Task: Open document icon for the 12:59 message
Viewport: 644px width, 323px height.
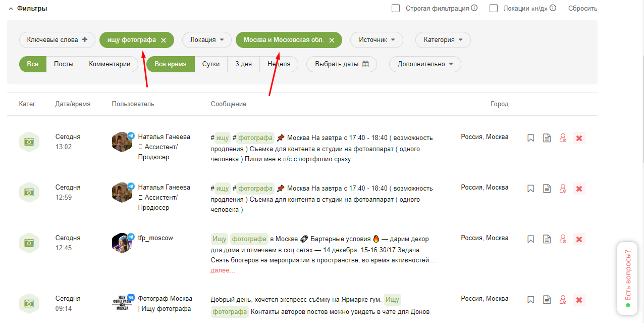Action: tap(547, 189)
